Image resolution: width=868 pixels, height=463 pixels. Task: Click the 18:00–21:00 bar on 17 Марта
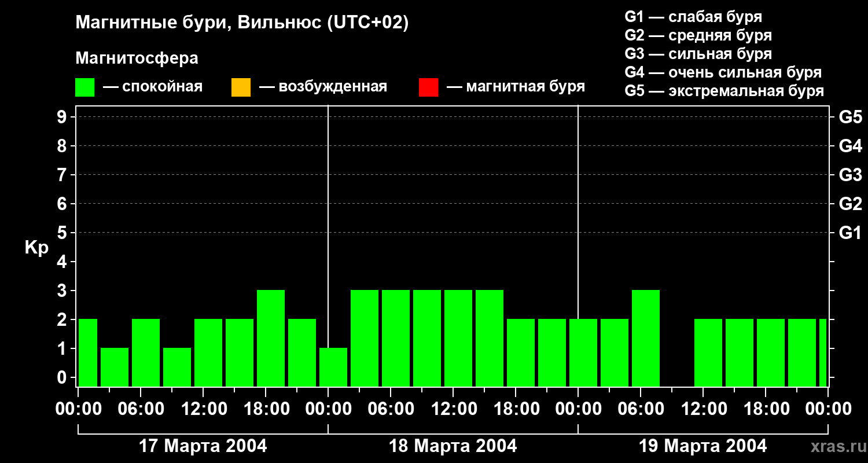271,338
